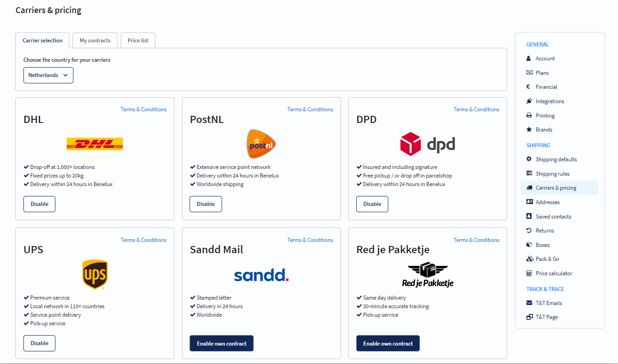Image resolution: width=618 pixels, height=364 pixels.
Task: Open Financial settings label
Action: click(546, 87)
